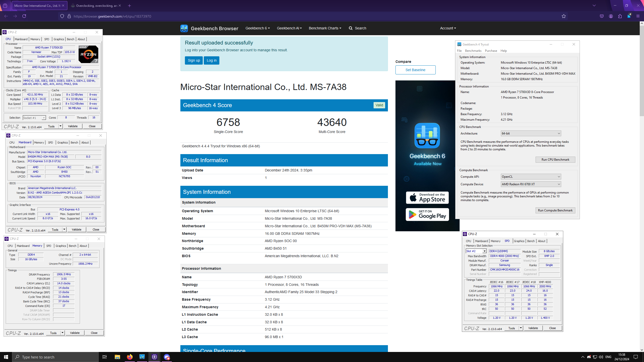Viewport: 644px width, 362px height.
Task: Open the CPU-Z taskbar icon
Action: pyautogui.click(x=154, y=357)
